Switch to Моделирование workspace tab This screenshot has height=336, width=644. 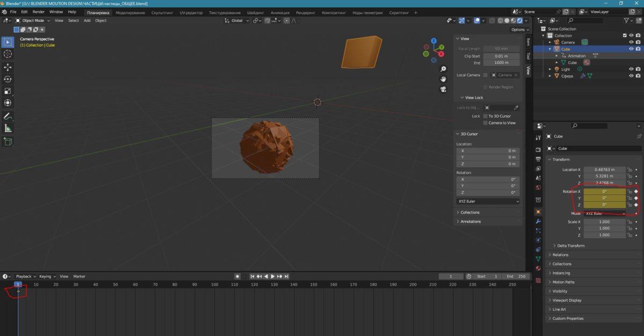click(x=130, y=12)
